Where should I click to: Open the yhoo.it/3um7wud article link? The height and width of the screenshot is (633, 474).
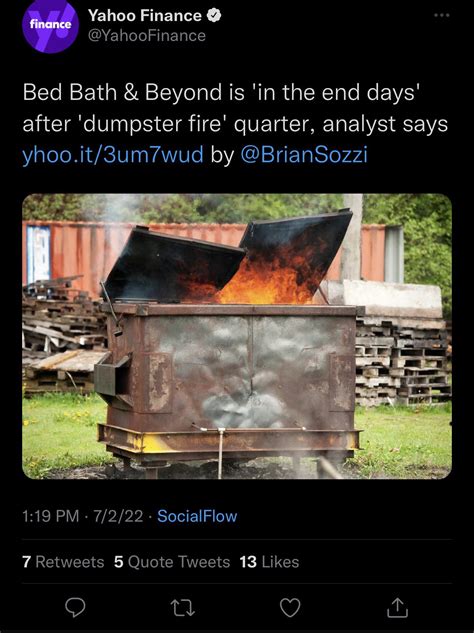pos(113,155)
